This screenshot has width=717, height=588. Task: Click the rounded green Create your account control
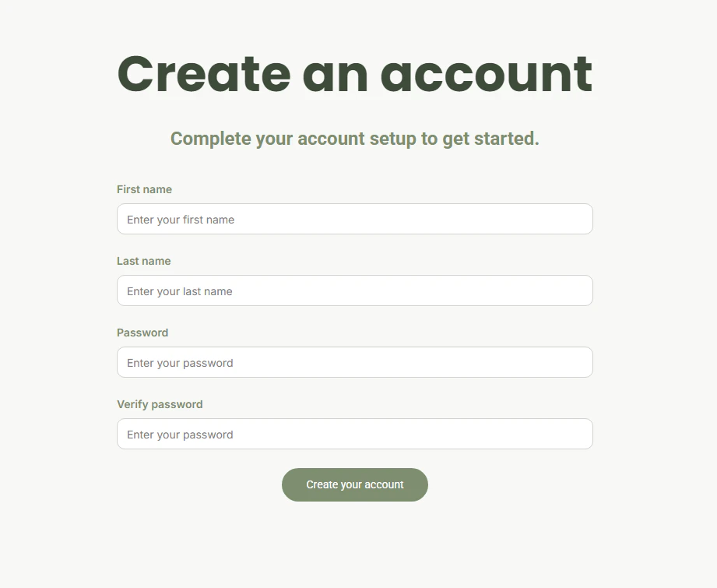354,484
